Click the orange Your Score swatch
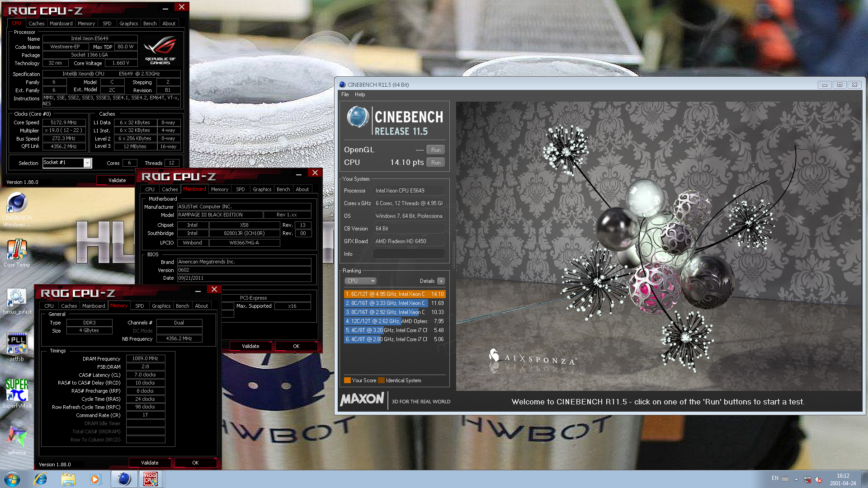 click(347, 380)
